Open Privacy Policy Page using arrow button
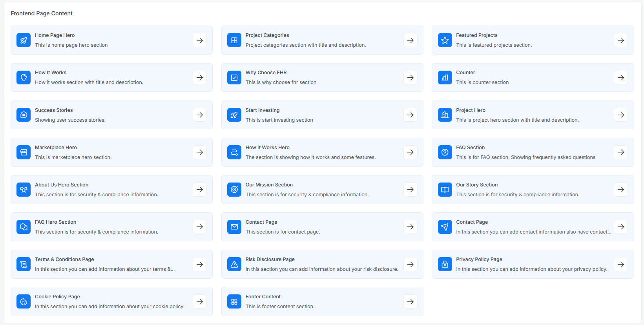The width and height of the screenshot is (644, 325). pyautogui.click(x=621, y=264)
